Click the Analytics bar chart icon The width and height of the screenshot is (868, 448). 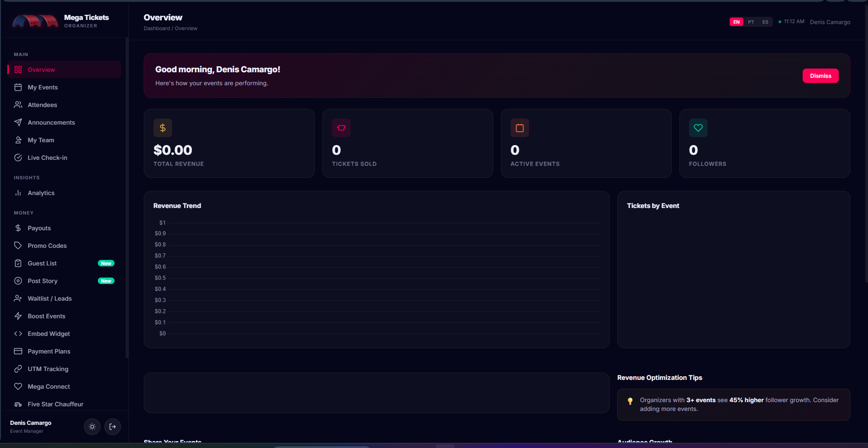coord(18,193)
